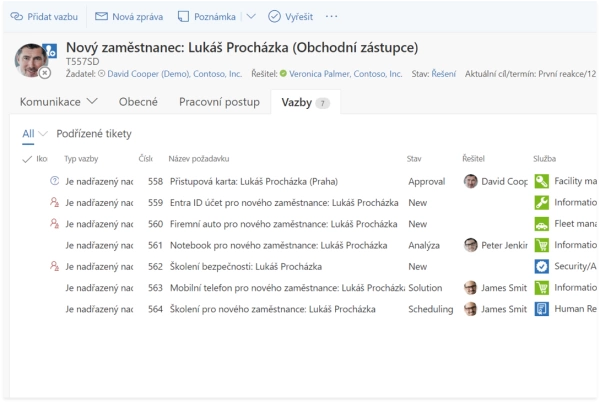
Task: Sort by the Název požadavku column
Action: [x=199, y=158]
